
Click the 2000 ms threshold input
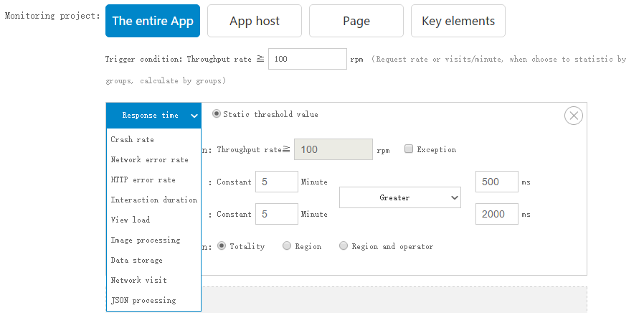pyautogui.click(x=496, y=214)
